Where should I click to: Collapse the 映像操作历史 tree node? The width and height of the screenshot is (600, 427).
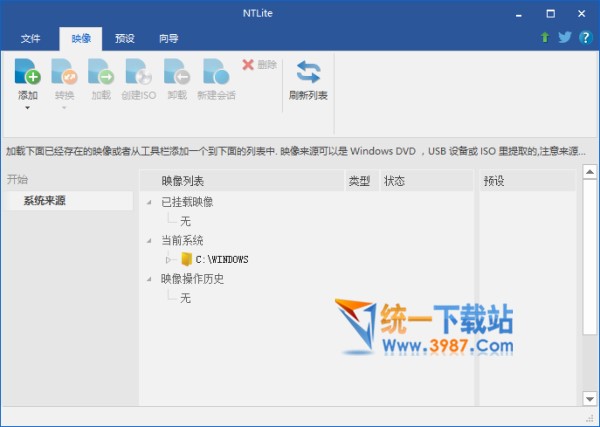[x=150, y=279]
